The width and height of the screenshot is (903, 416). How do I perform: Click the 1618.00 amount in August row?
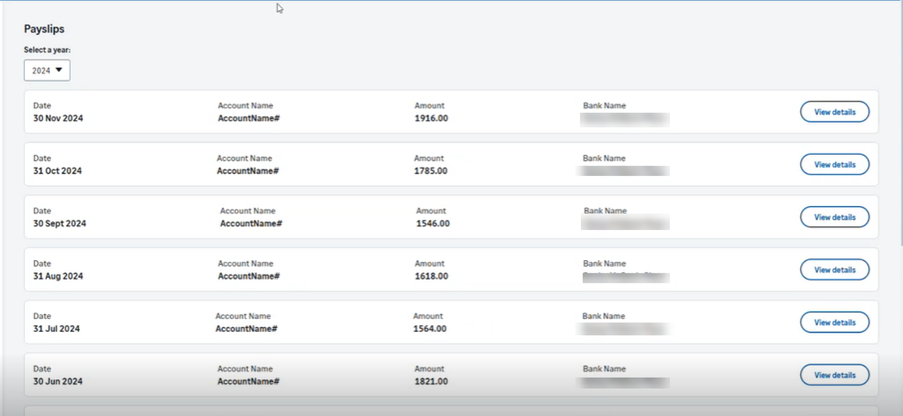coord(431,276)
